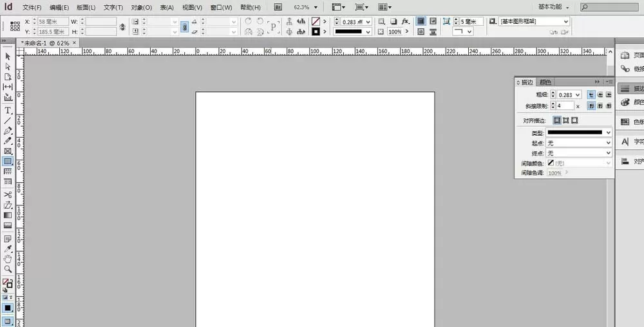Open the stroke weight dropdown in control bar

[x=368, y=22]
